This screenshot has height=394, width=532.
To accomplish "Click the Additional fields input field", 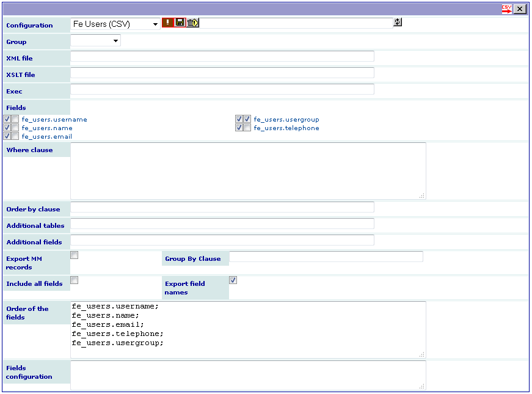I will (x=222, y=240).
